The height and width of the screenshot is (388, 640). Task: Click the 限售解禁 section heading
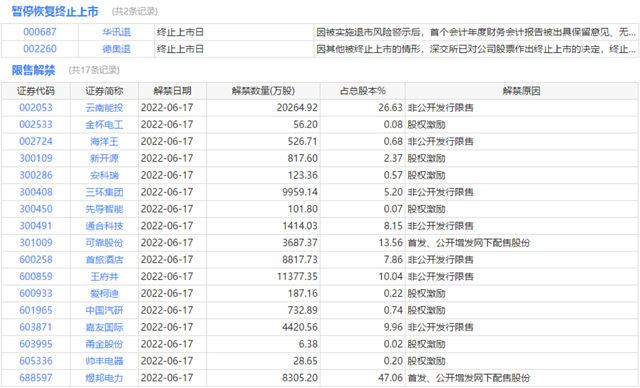pos(33,70)
